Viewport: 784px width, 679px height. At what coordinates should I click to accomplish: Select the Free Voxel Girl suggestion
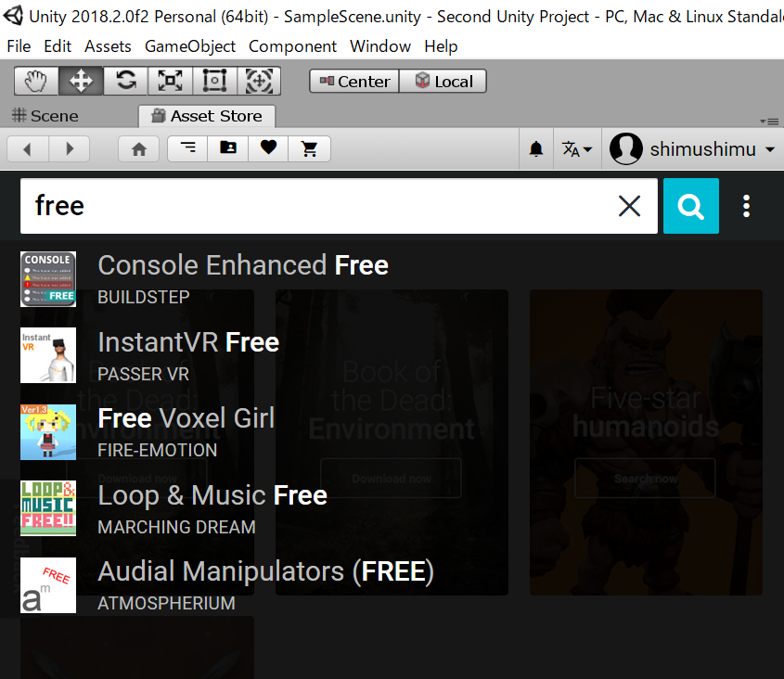click(186, 418)
